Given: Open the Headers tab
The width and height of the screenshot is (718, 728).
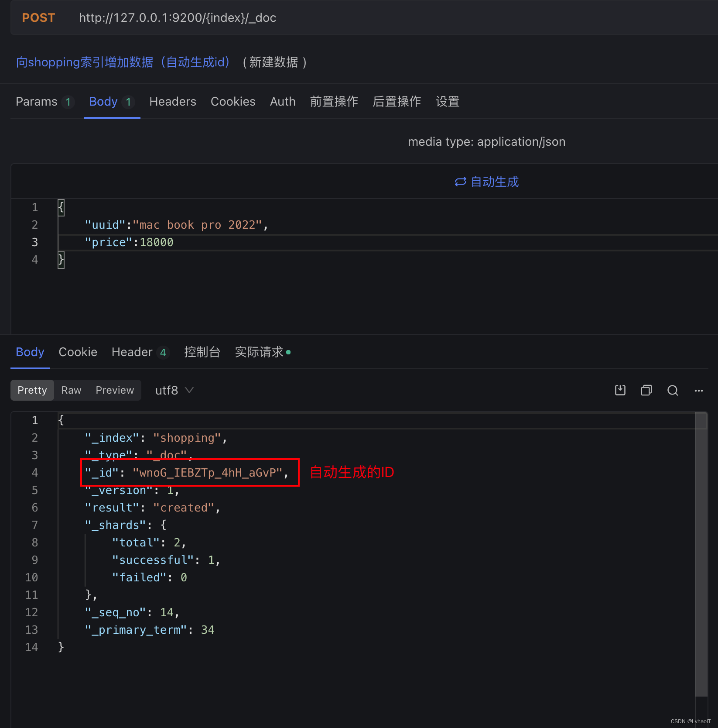Looking at the screenshot, I should [173, 102].
